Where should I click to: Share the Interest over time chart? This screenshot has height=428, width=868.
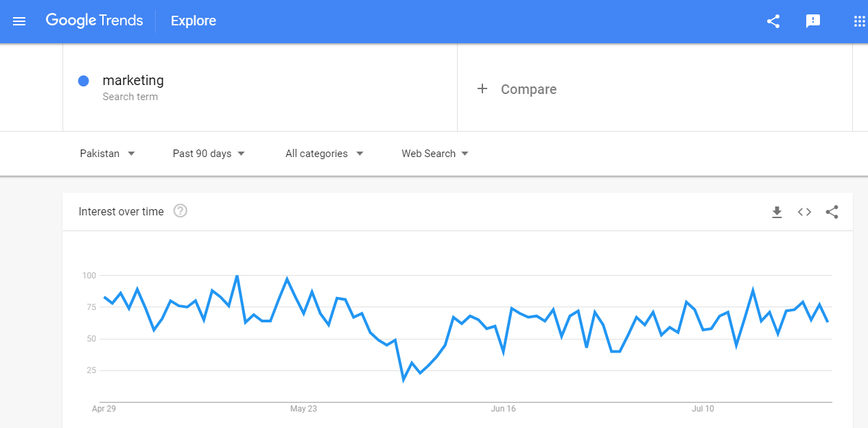(x=832, y=212)
